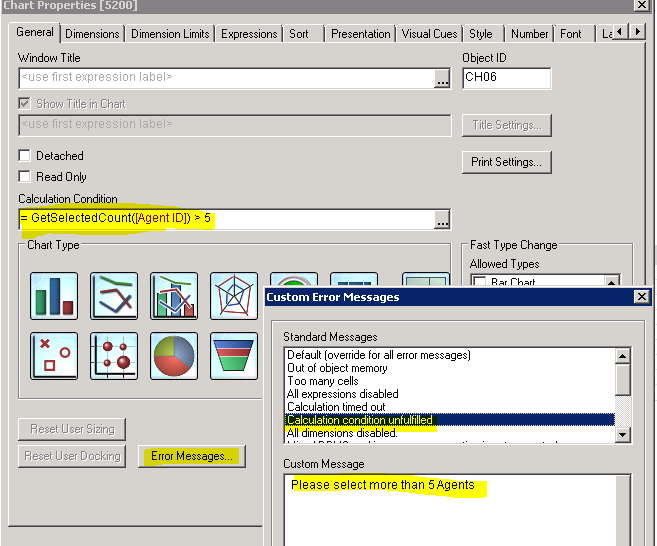Select 'Calculation timed out' message

pyautogui.click(x=336, y=407)
